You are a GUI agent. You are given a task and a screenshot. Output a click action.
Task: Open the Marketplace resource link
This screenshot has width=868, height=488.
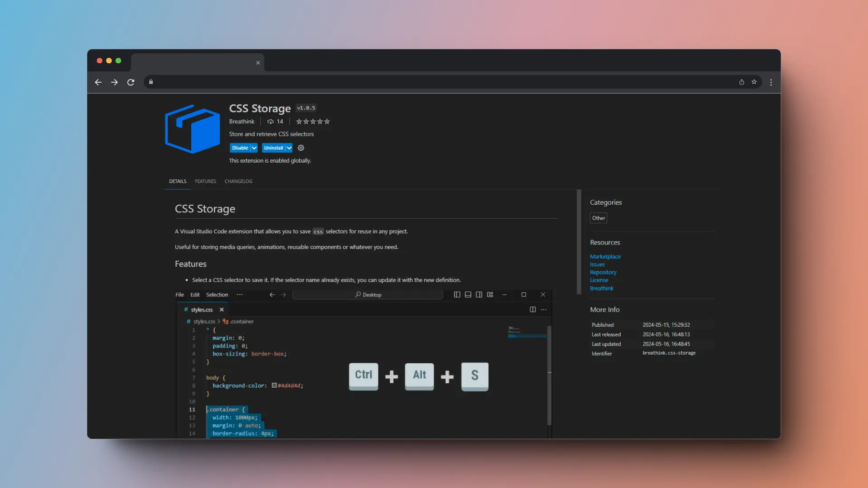click(x=605, y=257)
